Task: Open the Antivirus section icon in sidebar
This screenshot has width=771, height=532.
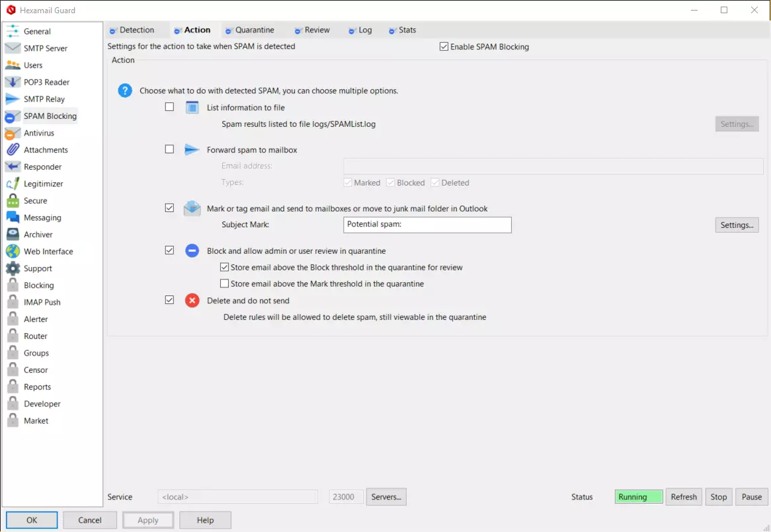Action: coord(13,133)
